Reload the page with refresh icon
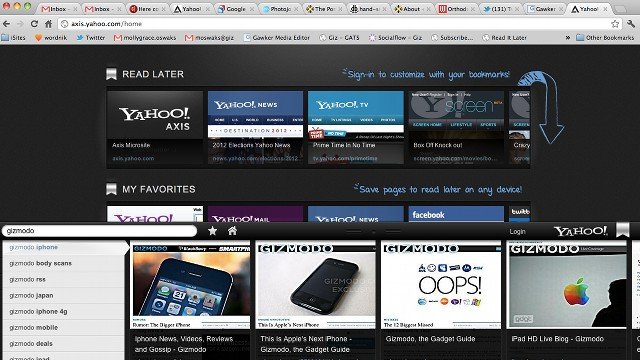 [x=34, y=24]
